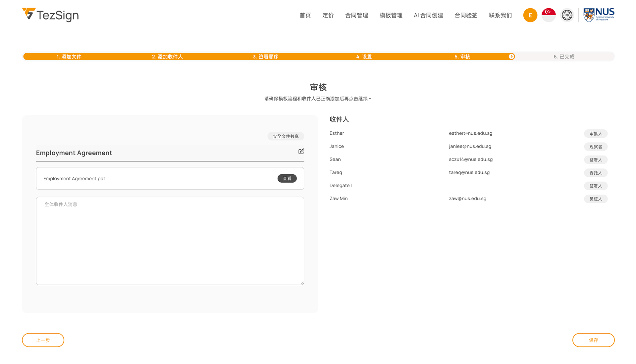The image size is (636, 364).
Task: Open 合同管理 menu item
Action: tap(356, 15)
